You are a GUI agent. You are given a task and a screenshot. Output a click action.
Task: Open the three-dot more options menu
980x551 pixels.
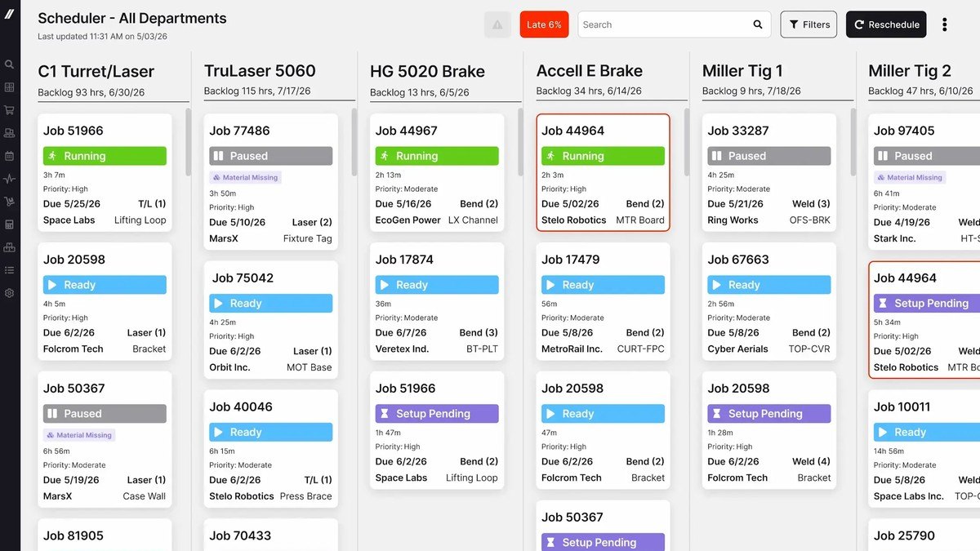click(945, 24)
